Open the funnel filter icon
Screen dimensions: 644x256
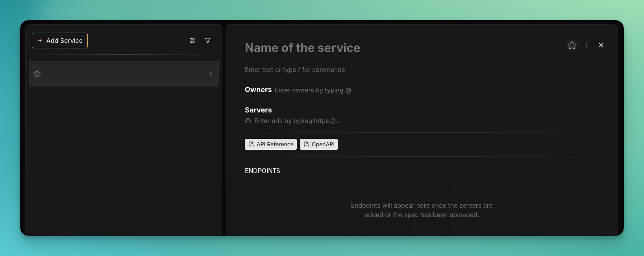tap(208, 41)
